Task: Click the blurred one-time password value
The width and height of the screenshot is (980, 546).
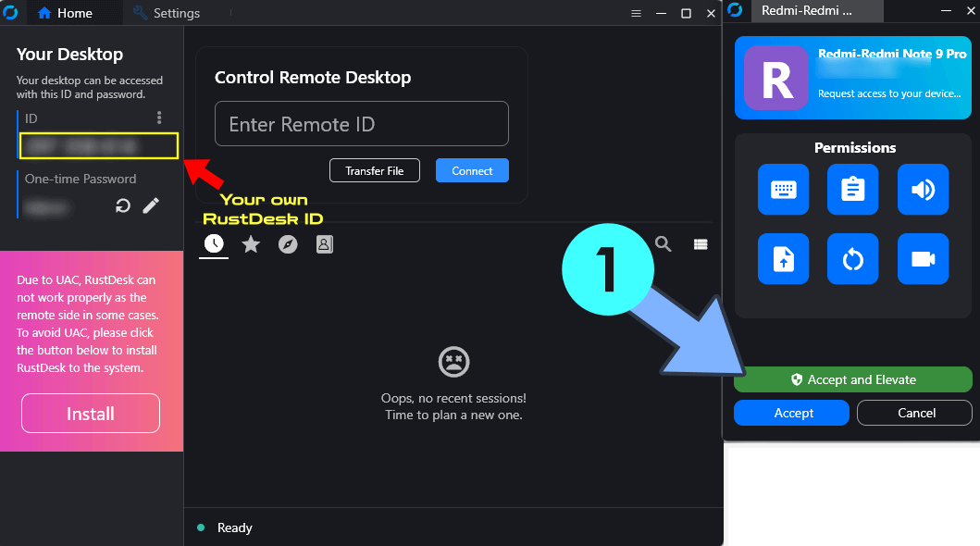Action: [46, 206]
